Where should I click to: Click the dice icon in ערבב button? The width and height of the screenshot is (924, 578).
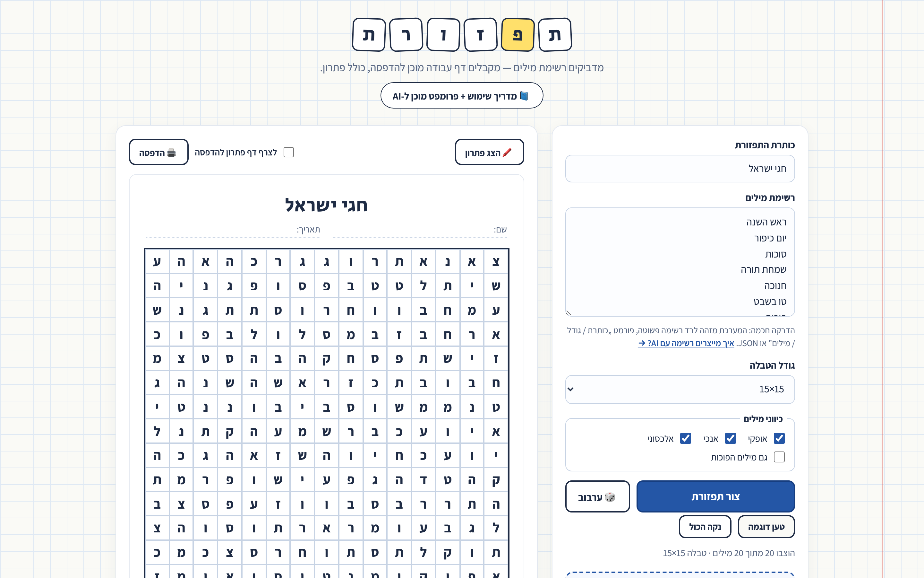(610, 497)
